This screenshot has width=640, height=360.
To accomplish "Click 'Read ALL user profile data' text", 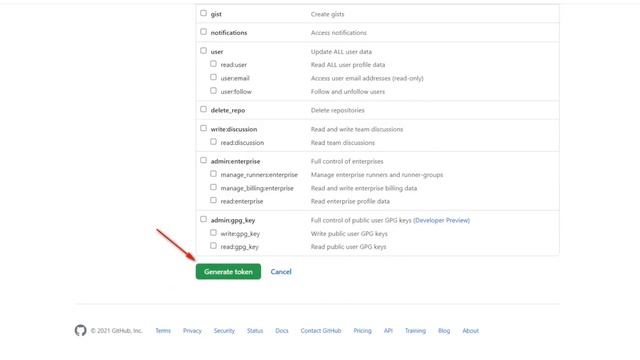I will point(348,65).
